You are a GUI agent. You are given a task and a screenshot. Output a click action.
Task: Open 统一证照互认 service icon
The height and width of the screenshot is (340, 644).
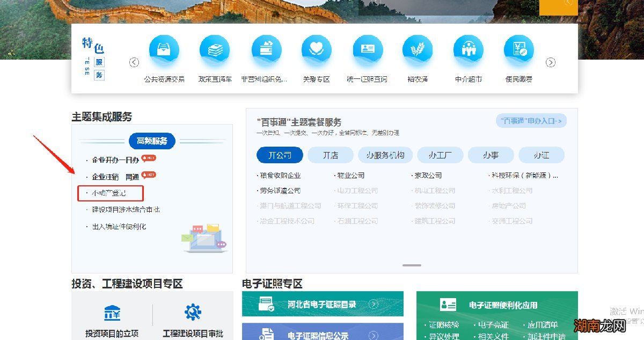[x=367, y=49]
